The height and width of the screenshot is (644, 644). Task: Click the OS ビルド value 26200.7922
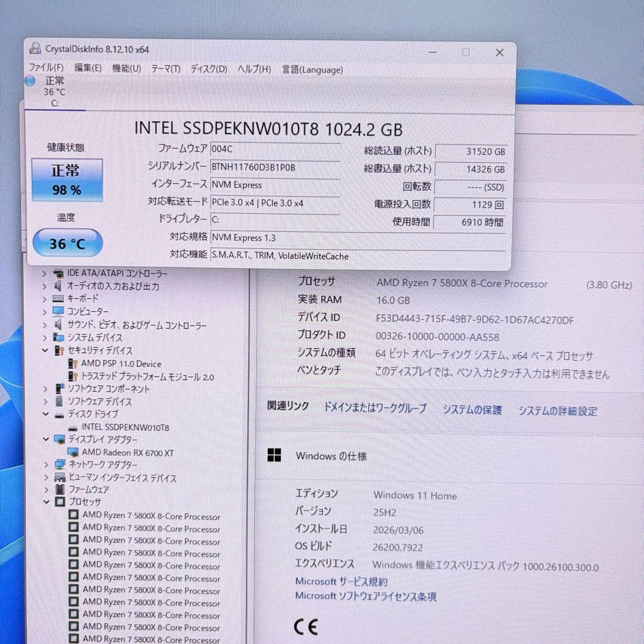398,547
